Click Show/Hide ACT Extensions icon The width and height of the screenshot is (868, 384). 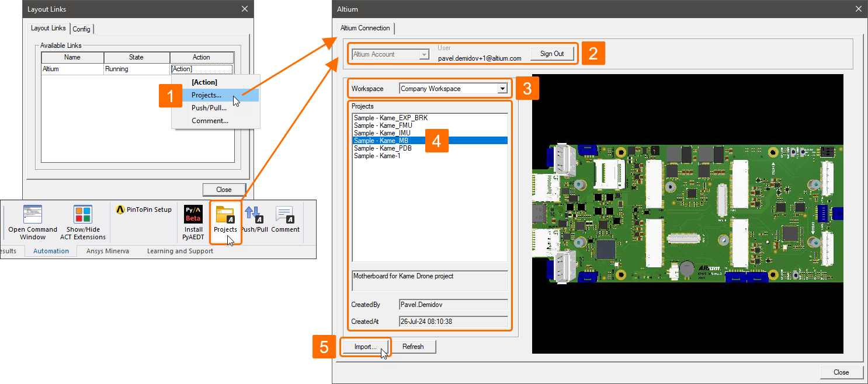click(x=83, y=222)
